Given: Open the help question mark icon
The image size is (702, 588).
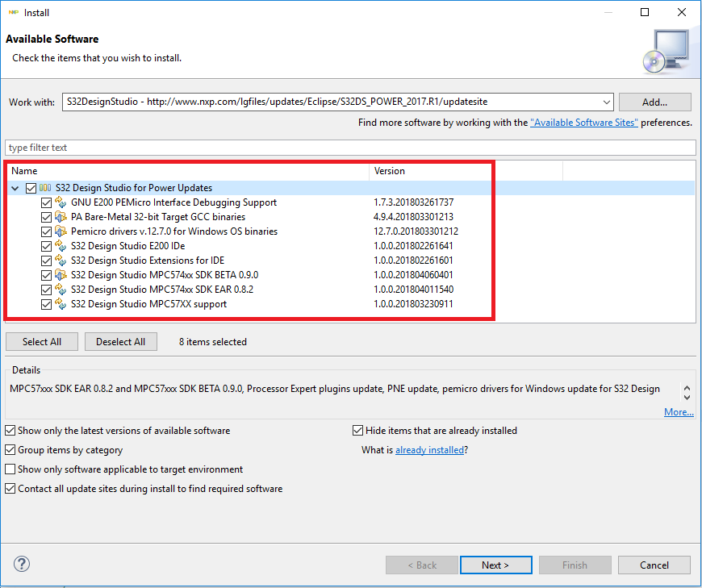Looking at the screenshot, I should tap(22, 564).
